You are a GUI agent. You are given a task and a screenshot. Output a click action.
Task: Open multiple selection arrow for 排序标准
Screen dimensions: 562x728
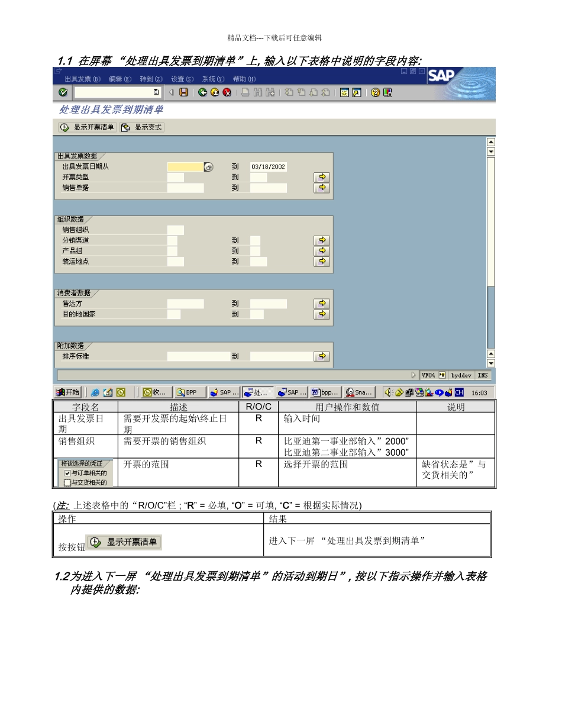[322, 356]
